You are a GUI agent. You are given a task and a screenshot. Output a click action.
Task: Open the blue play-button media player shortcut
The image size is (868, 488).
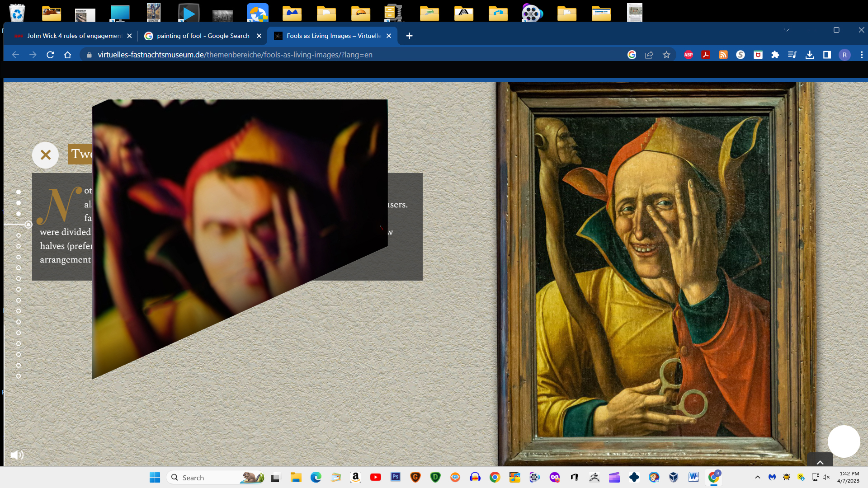[189, 13]
